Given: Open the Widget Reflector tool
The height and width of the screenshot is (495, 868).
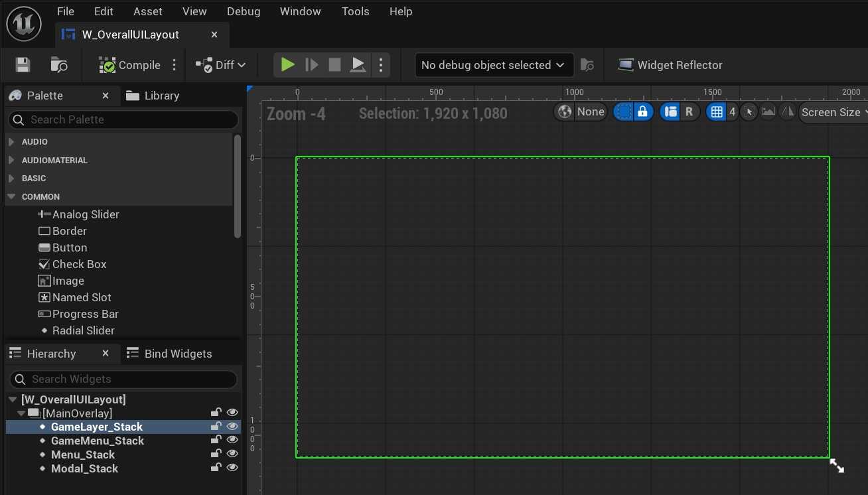Looking at the screenshot, I should (x=670, y=65).
